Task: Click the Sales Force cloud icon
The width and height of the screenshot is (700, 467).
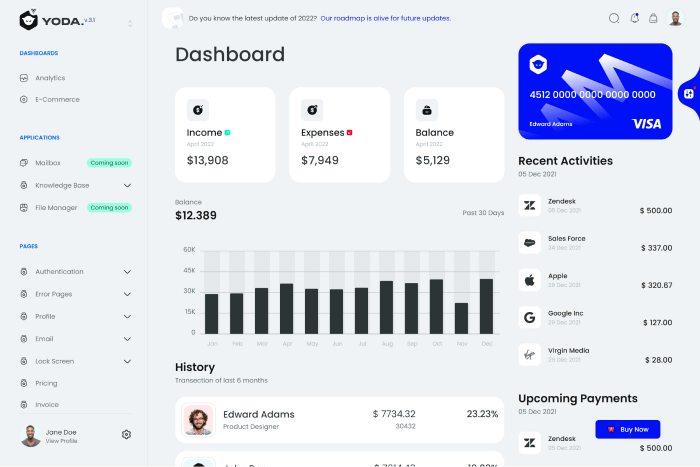Action: 529,243
